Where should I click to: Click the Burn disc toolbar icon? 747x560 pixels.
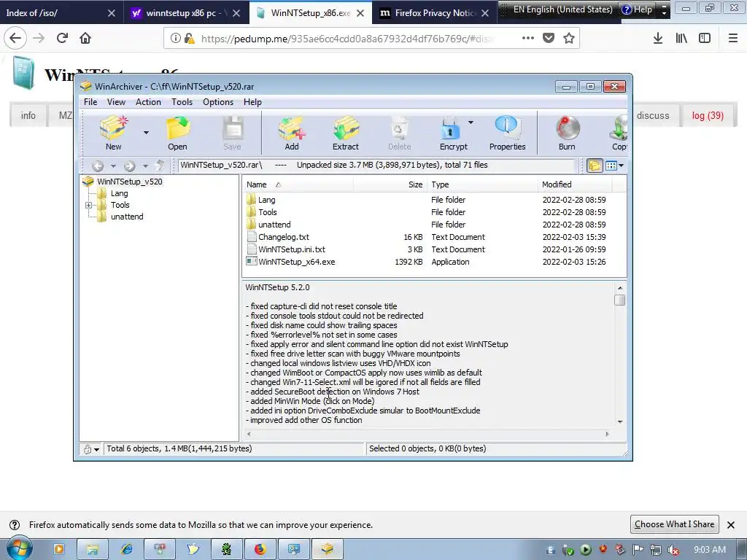pyautogui.click(x=567, y=133)
